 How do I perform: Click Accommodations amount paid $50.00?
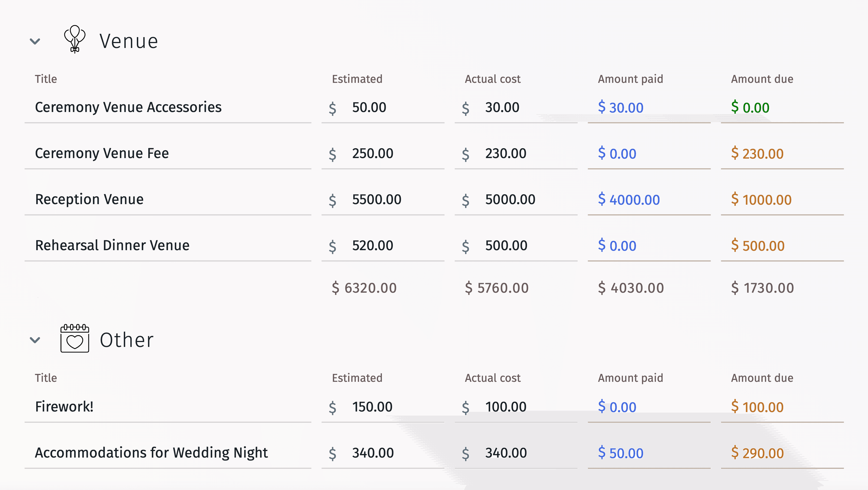tap(621, 453)
